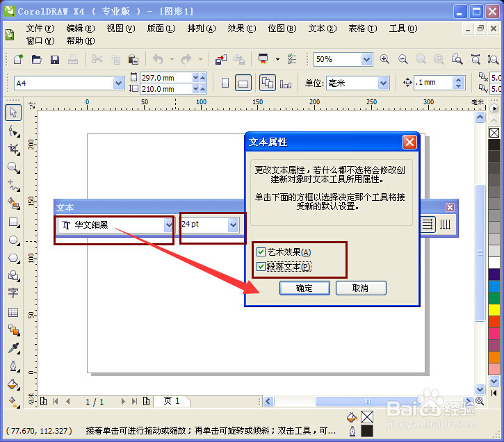Open the font size dropdown 24 pt
The image size is (504, 442).
tap(234, 225)
